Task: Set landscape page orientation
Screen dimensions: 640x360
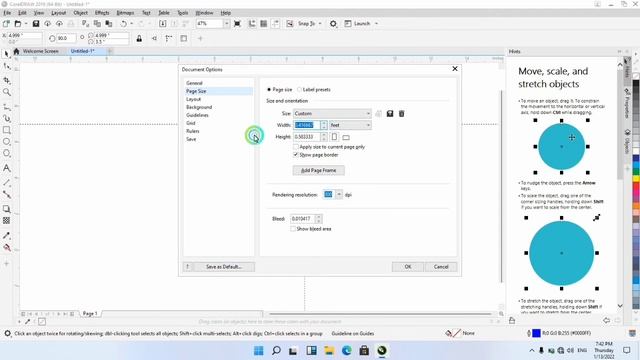Action: click(x=346, y=137)
